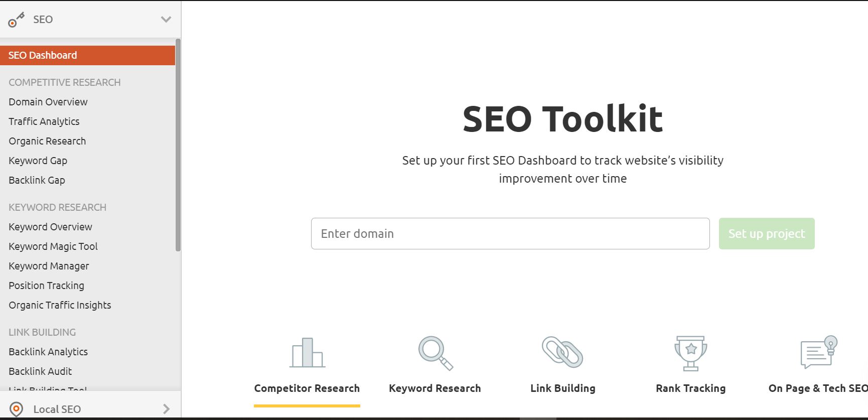The height and width of the screenshot is (420, 868).
Task: Open Backlink Analytics from Link Building
Action: [x=48, y=352]
